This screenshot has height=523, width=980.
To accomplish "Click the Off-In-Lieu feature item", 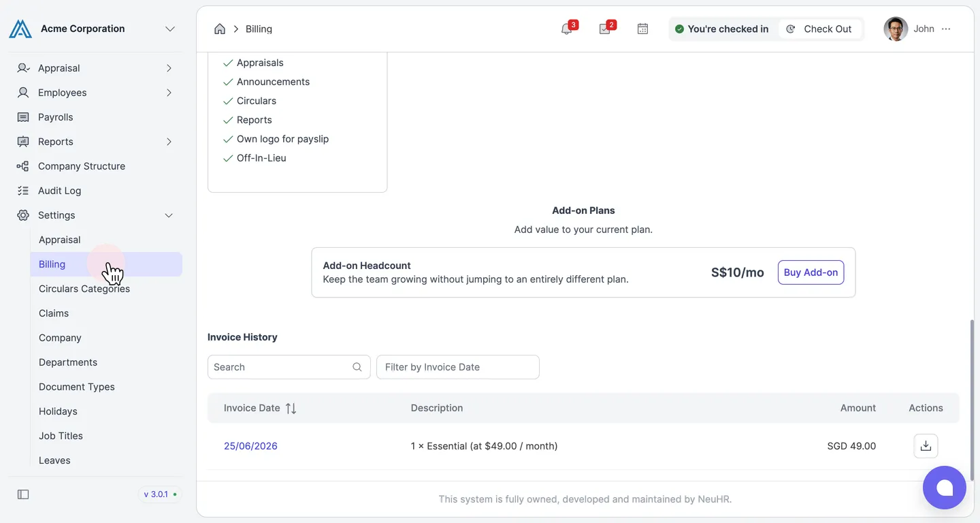I will coord(261,158).
